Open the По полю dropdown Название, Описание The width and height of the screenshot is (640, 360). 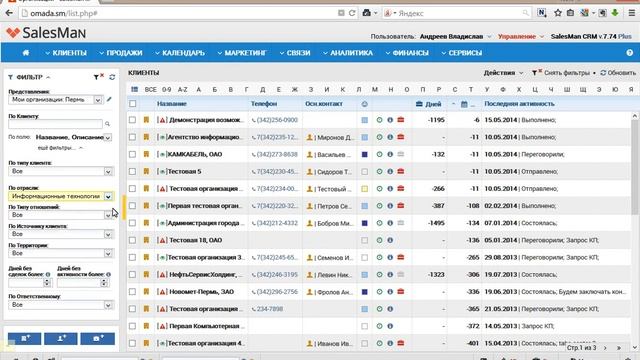(x=73, y=138)
